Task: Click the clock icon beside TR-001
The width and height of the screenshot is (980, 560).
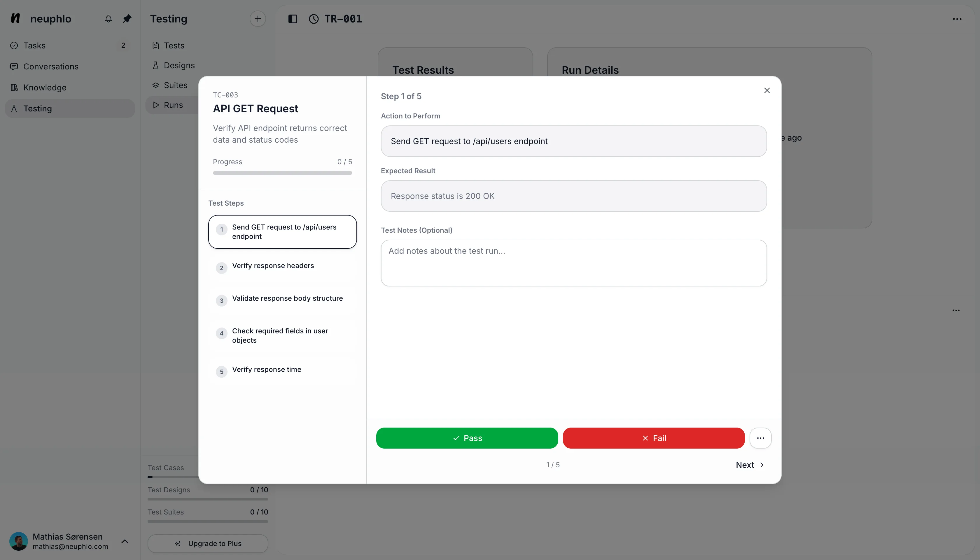Action: (x=314, y=19)
